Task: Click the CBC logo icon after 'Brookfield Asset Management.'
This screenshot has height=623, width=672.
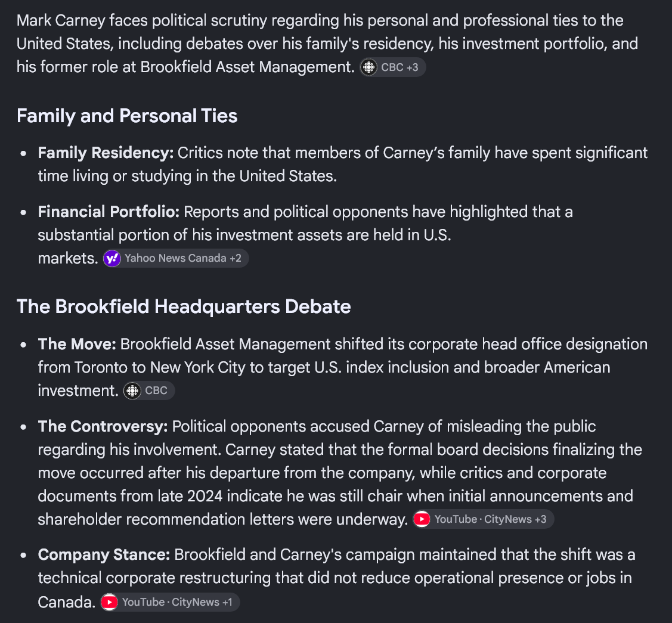Action: coord(368,67)
